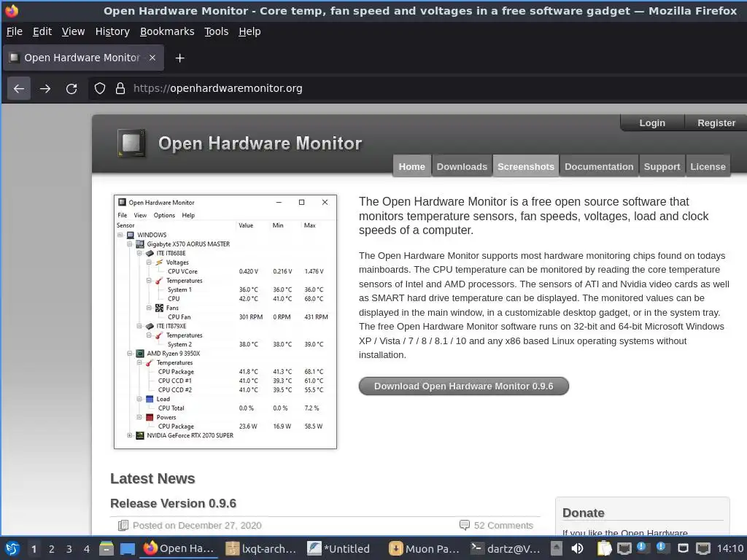Reload the page with the refresh icon
This screenshot has width=747, height=560.
click(71, 88)
